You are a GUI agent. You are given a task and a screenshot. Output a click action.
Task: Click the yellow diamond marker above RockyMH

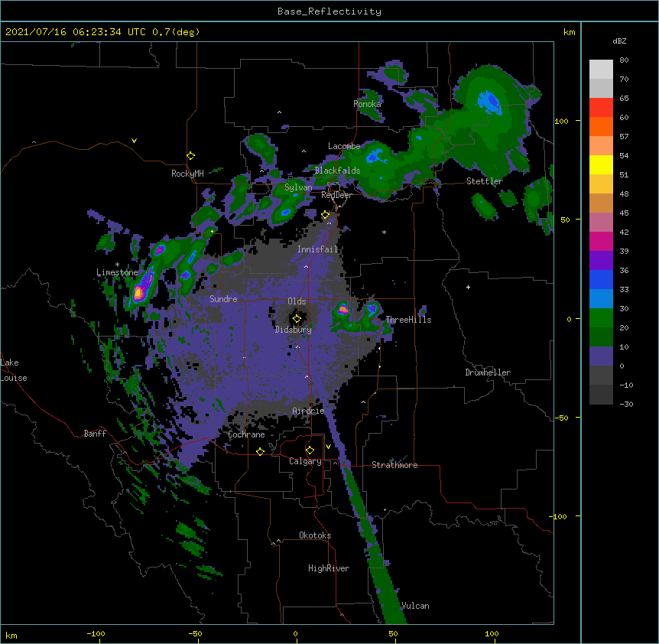(x=190, y=156)
